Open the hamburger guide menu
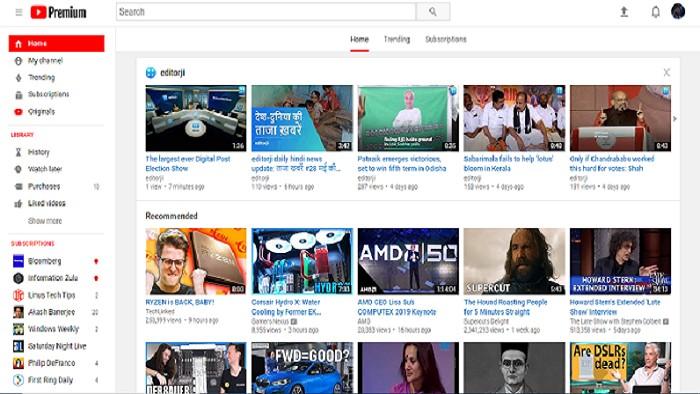This screenshot has height=394, width=700. tap(19, 12)
